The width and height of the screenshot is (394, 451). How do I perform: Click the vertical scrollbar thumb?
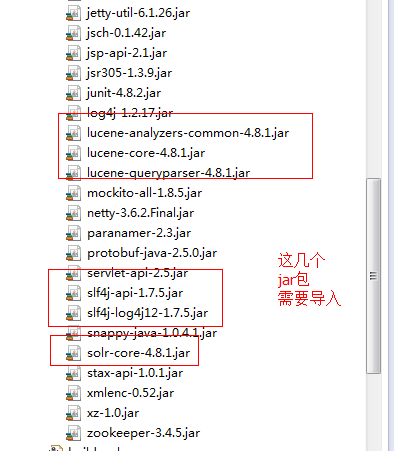coord(373,276)
